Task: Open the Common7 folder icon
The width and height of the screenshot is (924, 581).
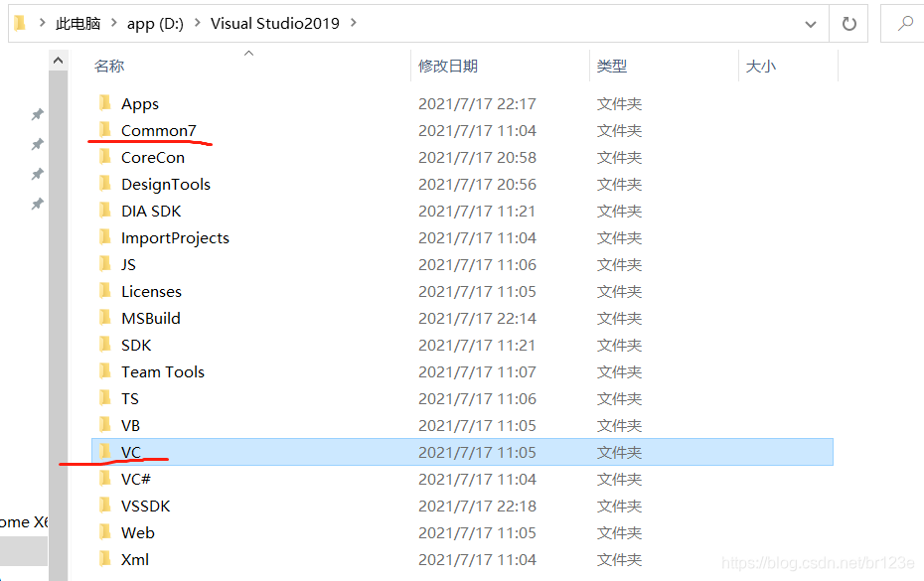Action: [x=104, y=130]
